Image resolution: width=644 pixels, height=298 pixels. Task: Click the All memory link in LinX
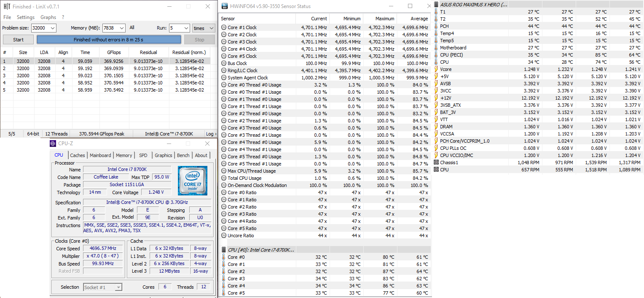(132, 28)
